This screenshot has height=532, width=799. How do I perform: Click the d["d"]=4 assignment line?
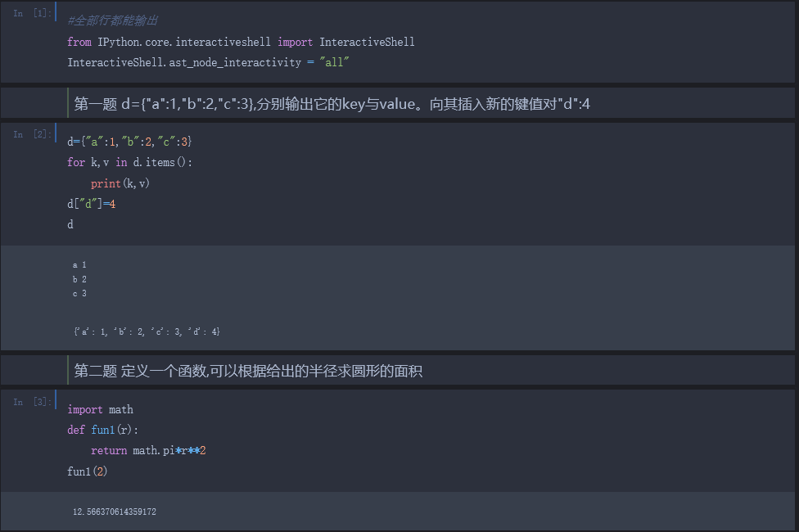(91, 204)
